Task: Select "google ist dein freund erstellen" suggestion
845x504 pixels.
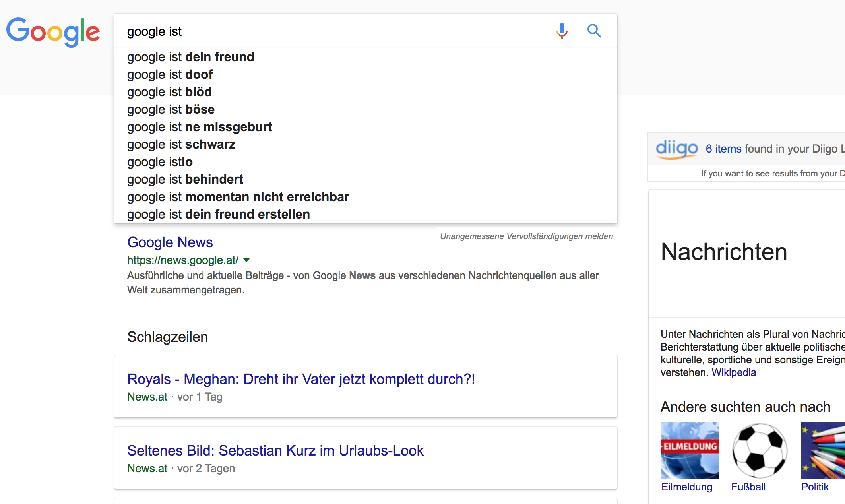Action: pos(218,214)
